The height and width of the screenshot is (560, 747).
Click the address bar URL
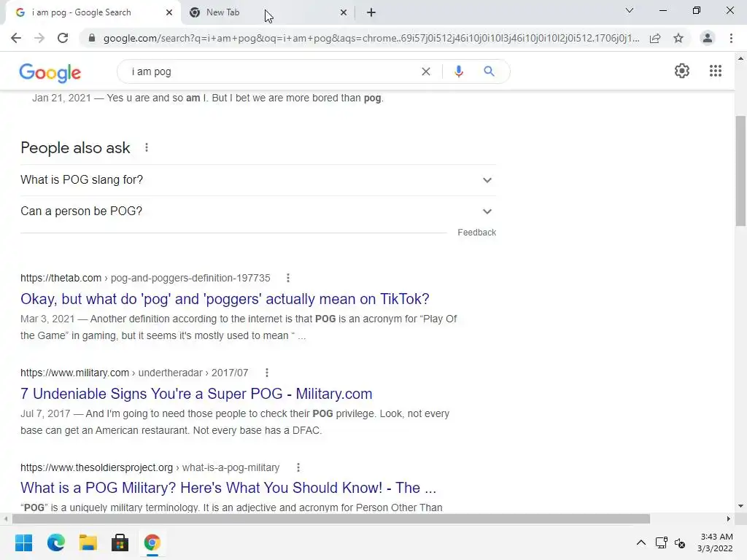pos(371,38)
